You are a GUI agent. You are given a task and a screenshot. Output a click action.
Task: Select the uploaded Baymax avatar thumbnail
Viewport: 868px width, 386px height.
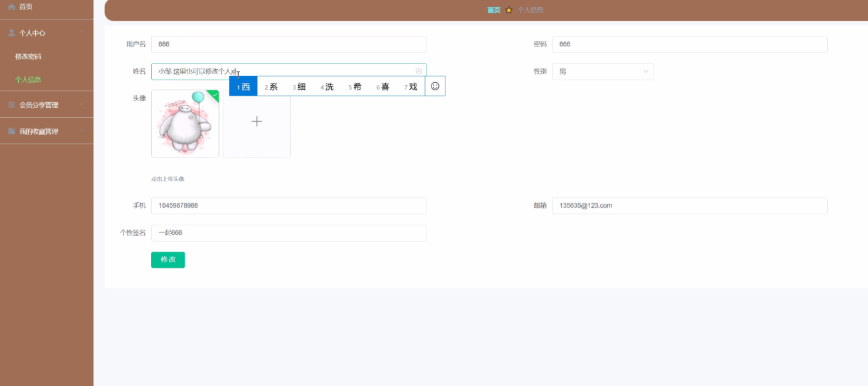[185, 124]
